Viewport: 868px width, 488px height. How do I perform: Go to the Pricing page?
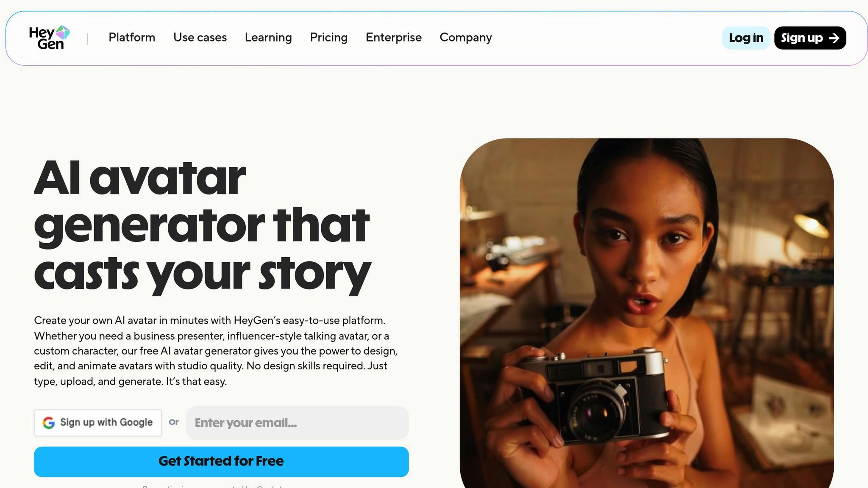click(328, 38)
